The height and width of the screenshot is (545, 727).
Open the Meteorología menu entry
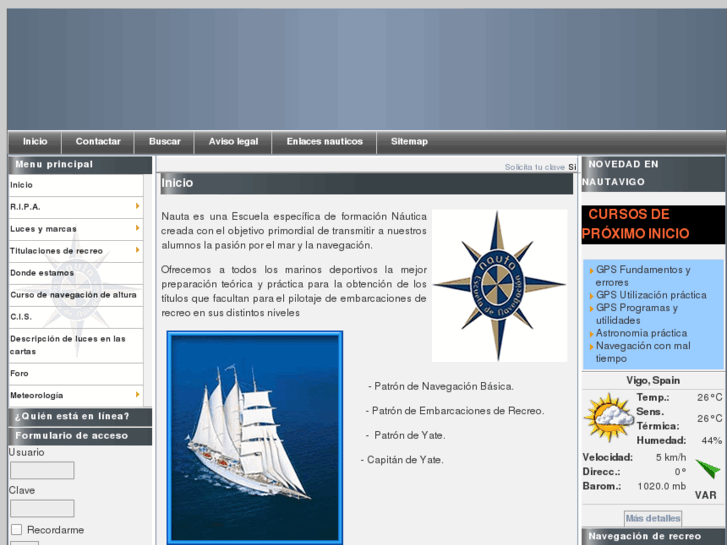pos(76,395)
